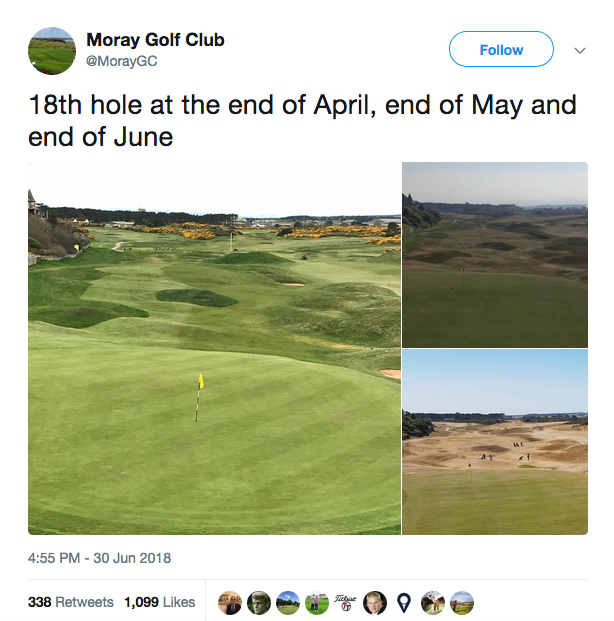614x621 pixels.
Task: Click the third liker avatar with green landscape
Action: pyautogui.click(x=288, y=603)
